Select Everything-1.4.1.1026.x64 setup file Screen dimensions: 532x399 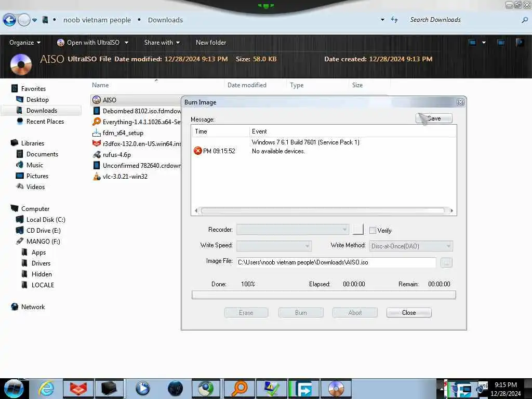[137, 122]
